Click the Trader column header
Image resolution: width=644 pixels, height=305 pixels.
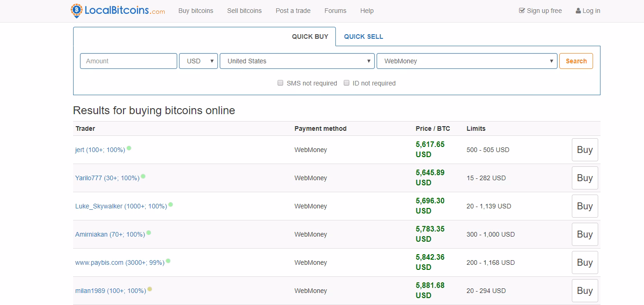[85, 128]
